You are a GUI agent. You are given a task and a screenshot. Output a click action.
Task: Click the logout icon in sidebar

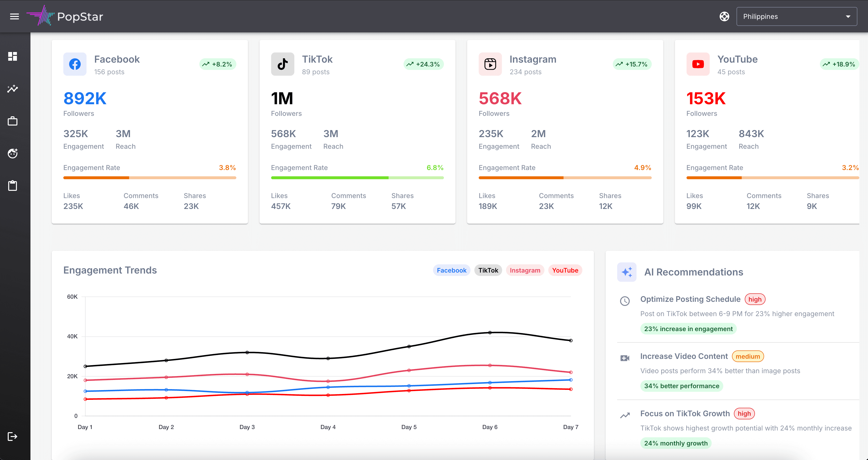(13, 436)
